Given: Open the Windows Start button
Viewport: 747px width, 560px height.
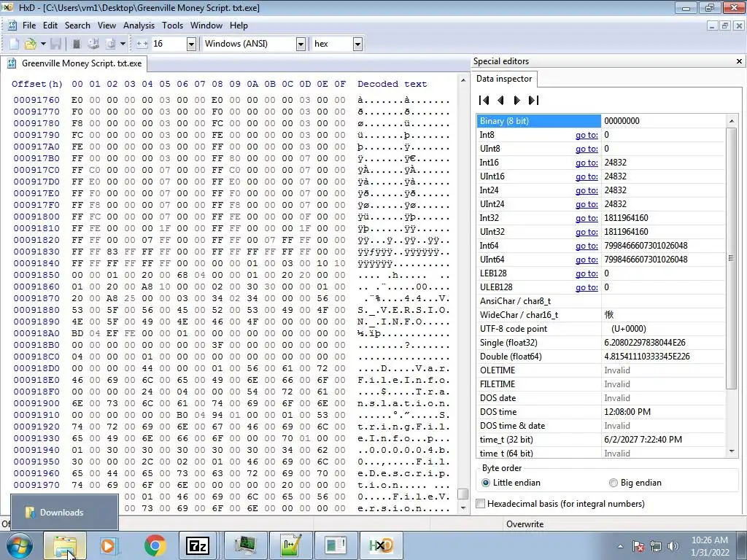Looking at the screenshot, I should [x=19, y=545].
